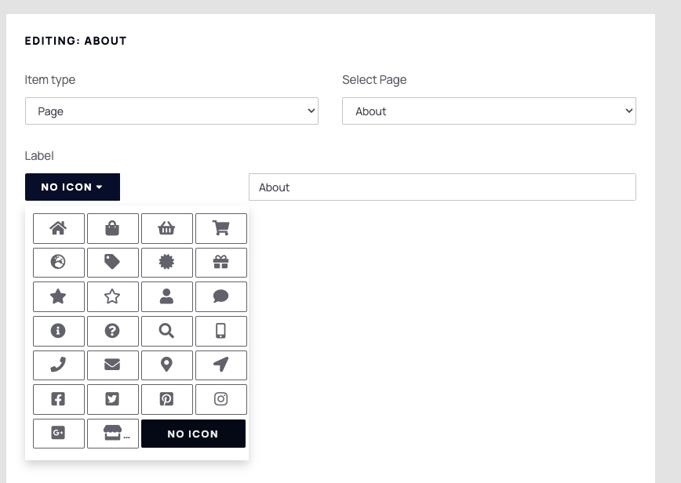Choose the solid star icon
The height and width of the screenshot is (483, 681).
pos(59,297)
